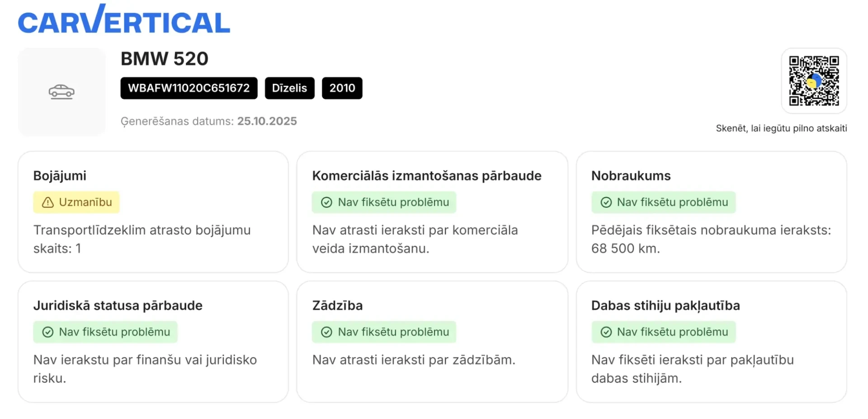The width and height of the screenshot is (868, 419).
Task: Click the warning triangle in Bojājumi card
Action: [x=47, y=202]
